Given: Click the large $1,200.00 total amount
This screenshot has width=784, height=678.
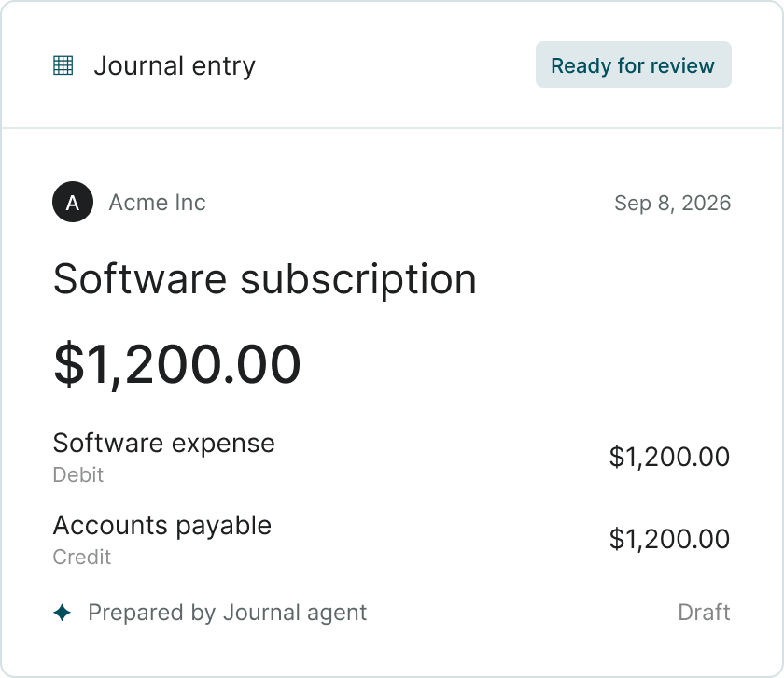Looking at the screenshot, I should point(177,364).
